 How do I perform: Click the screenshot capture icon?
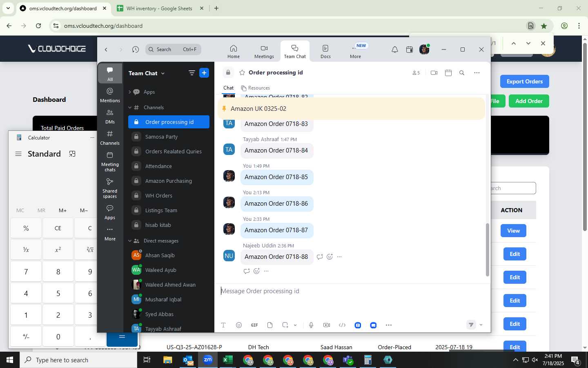(x=285, y=325)
